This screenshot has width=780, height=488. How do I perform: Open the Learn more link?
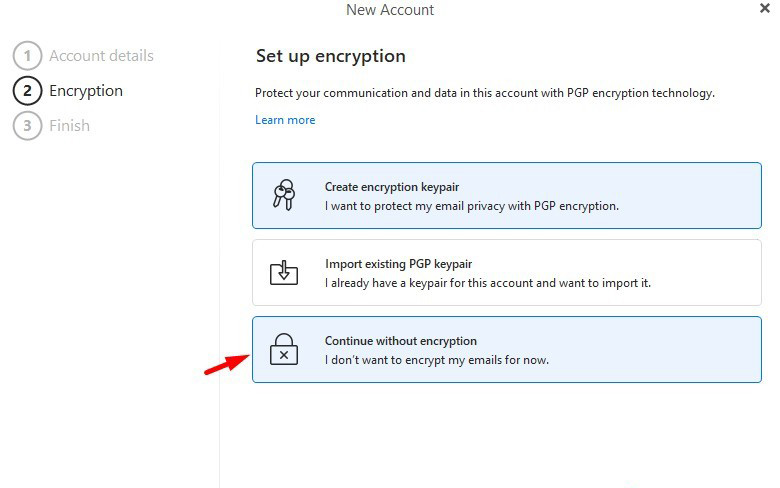285,120
